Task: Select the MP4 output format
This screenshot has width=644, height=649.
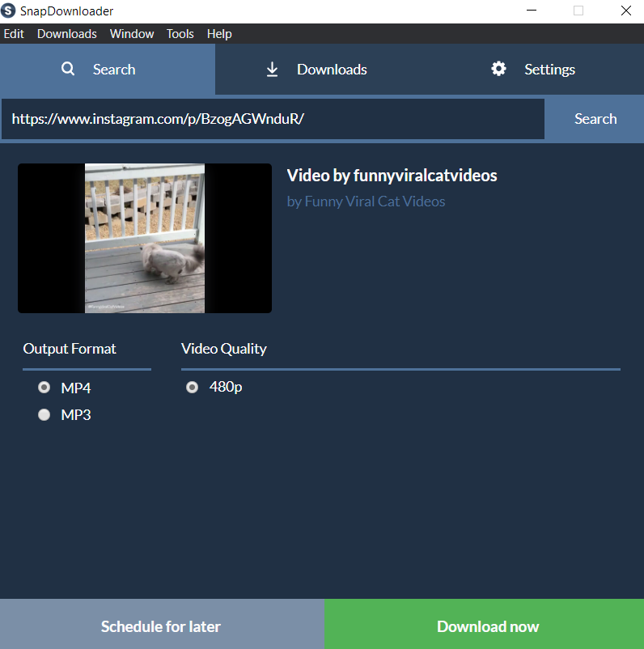Action: click(44, 388)
